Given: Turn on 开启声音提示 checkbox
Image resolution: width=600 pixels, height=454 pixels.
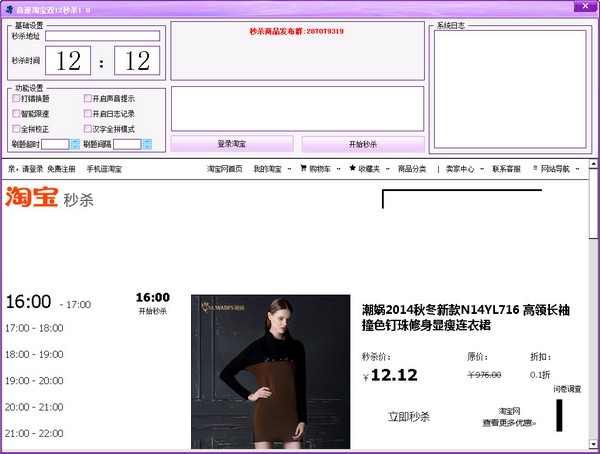Looking at the screenshot, I should (x=88, y=98).
